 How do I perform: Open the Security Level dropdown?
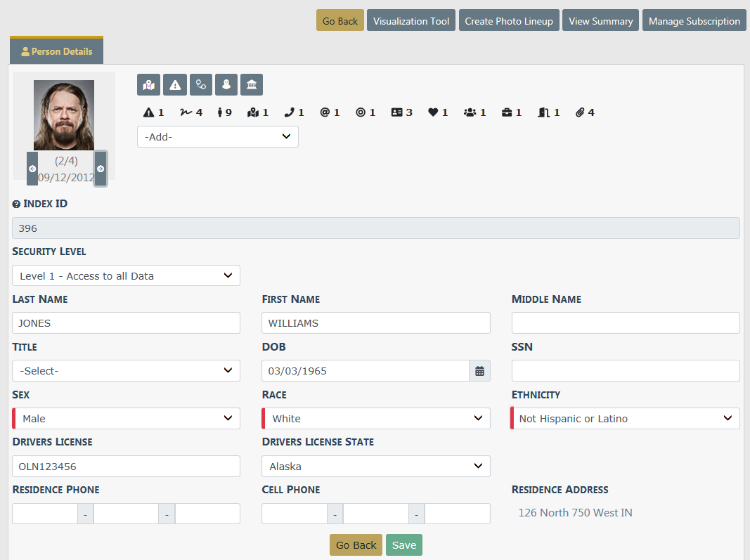point(127,275)
